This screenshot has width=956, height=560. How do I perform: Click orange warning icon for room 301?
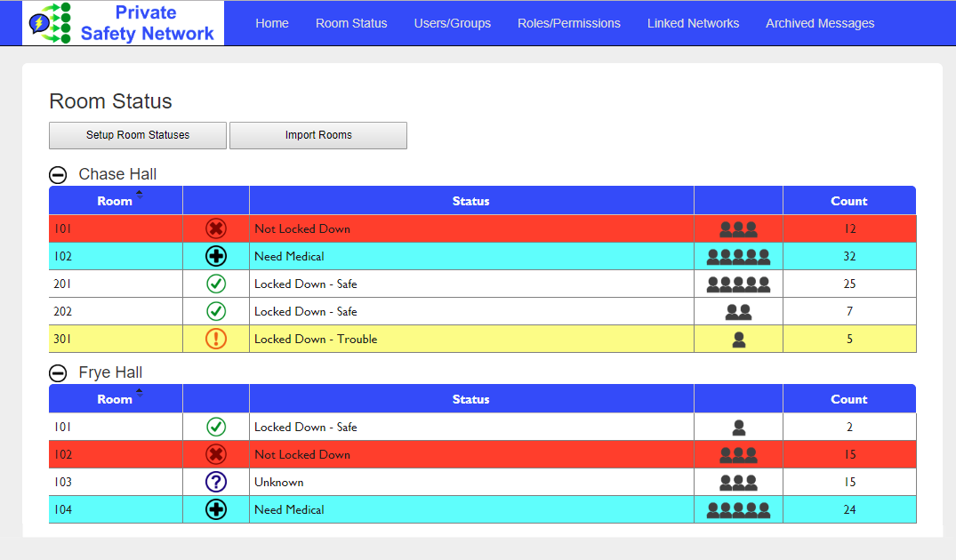click(216, 339)
